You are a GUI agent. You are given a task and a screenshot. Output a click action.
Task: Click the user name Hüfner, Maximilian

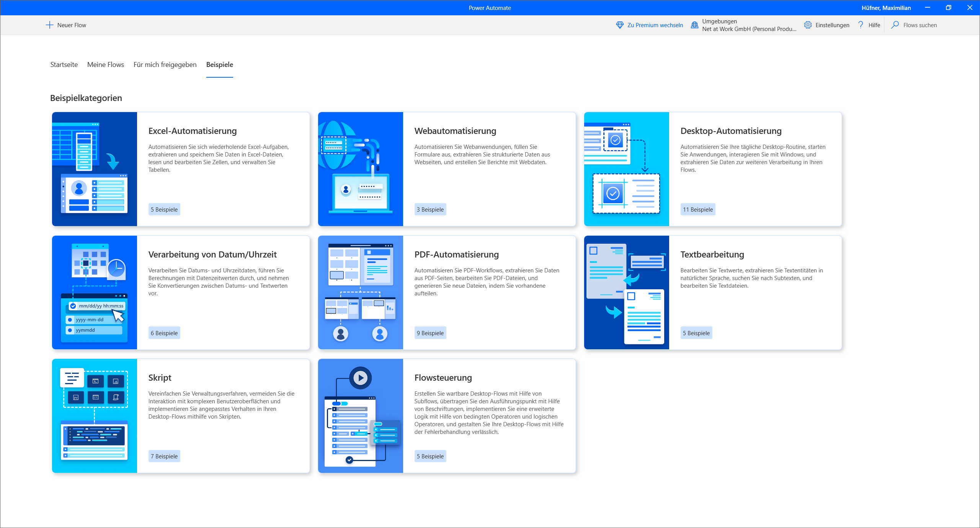[x=886, y=8]
